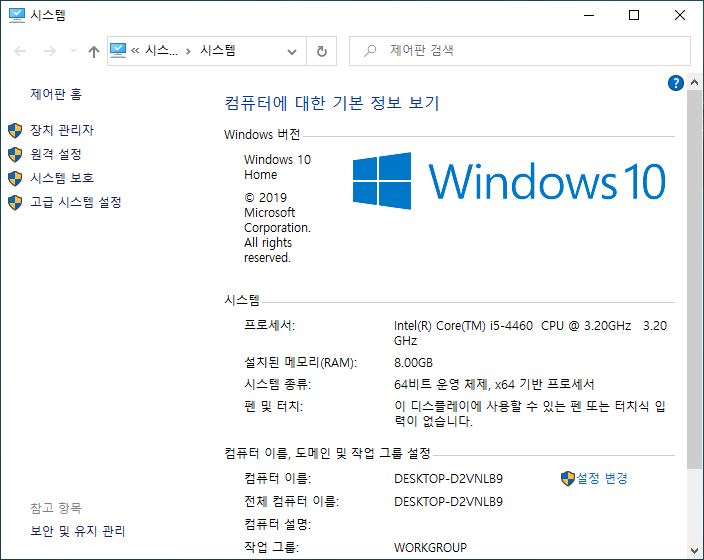
Task: Open the help question mark icon
Action: pos(676,83)
